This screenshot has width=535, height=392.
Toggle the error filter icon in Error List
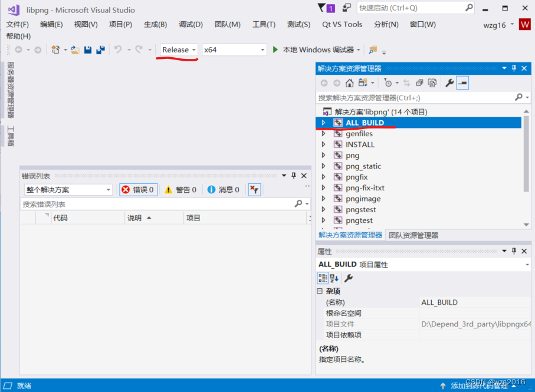(254, 189)
